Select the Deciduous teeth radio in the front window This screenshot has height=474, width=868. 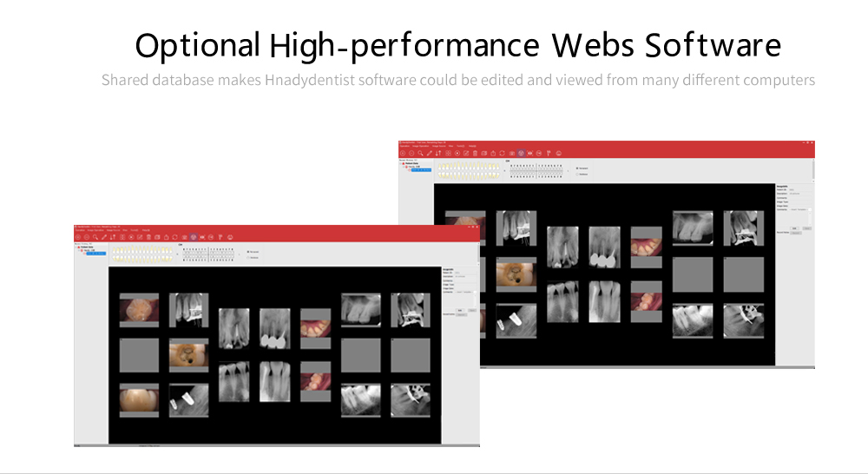(247, 259)
